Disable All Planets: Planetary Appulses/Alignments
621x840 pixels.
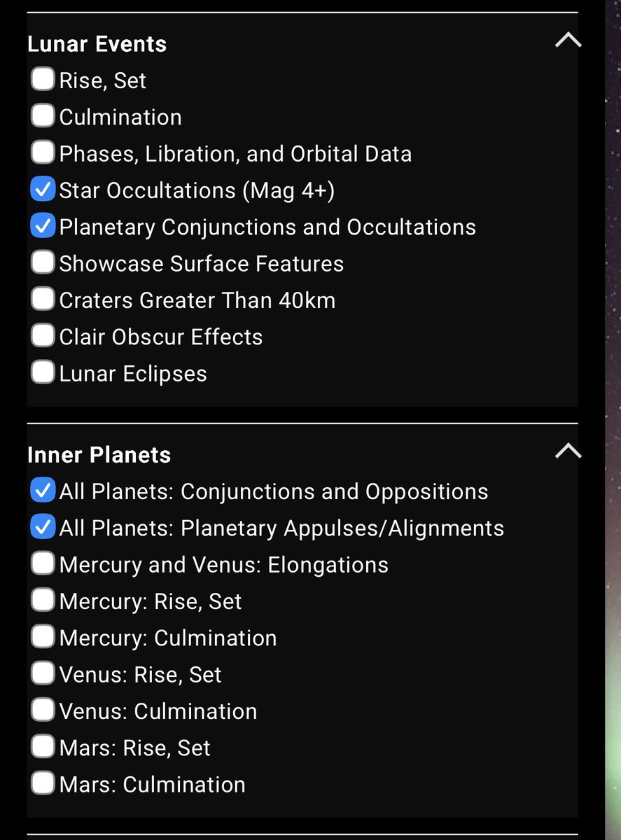(43, 526)
